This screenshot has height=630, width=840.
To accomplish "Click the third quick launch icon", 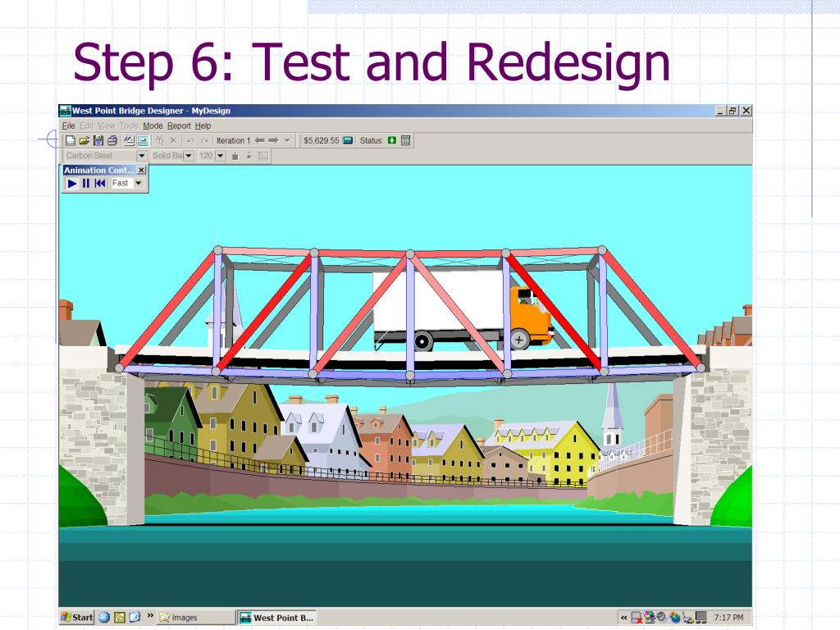I will click(x=135, y=617).
